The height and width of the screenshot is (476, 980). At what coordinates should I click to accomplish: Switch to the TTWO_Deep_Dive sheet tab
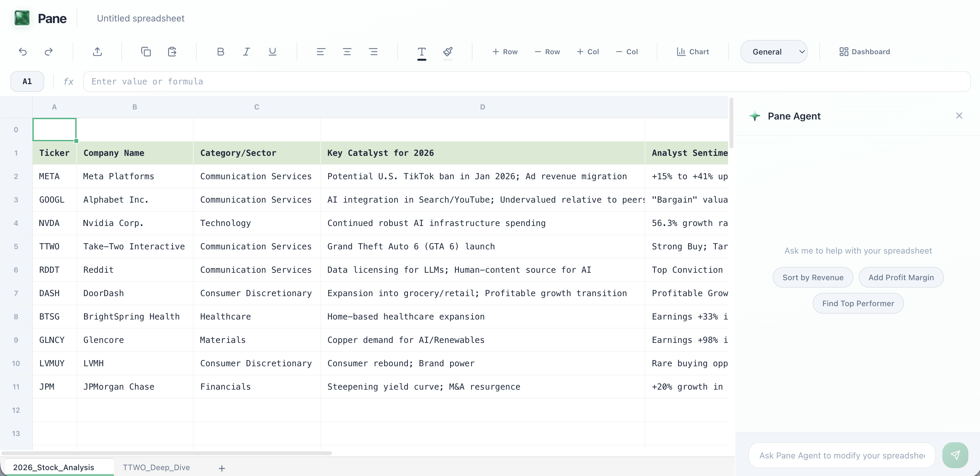pyautogui.click(x=156, y=468)
